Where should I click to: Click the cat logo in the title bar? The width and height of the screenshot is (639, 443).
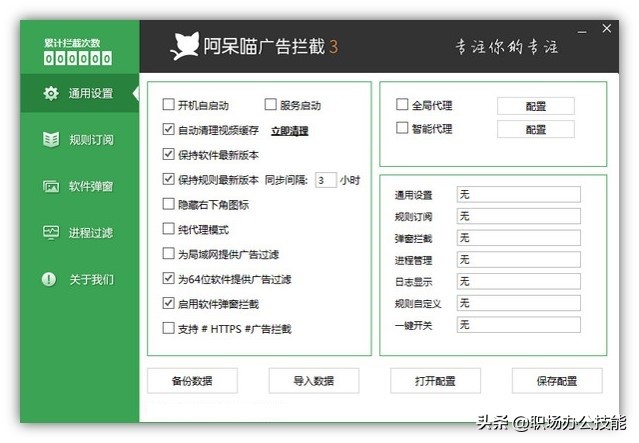(x=185, y=46)
